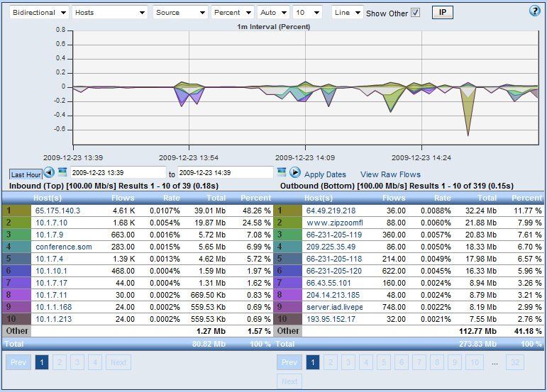
Task: Go to outbound results page 5
Action: tap(384, 362)
